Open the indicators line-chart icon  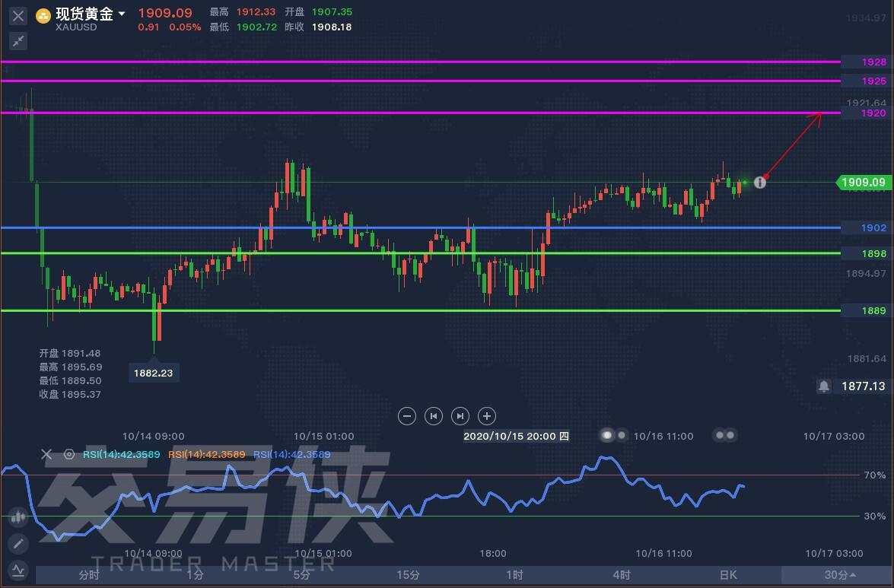[18, 569]
